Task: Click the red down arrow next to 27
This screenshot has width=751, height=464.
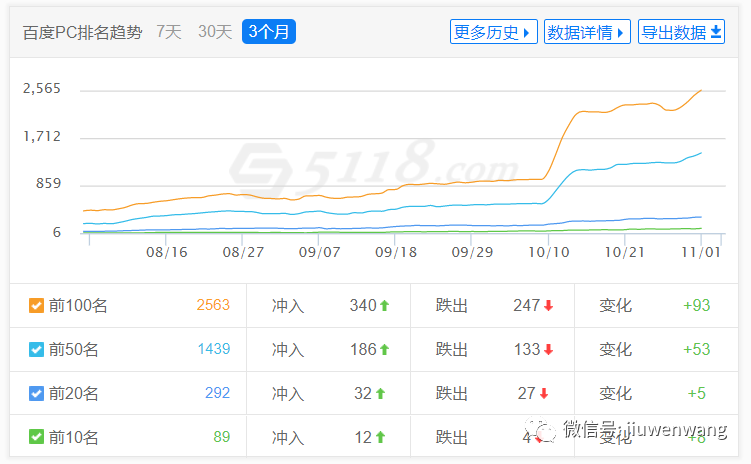Action: pos(544,394)
